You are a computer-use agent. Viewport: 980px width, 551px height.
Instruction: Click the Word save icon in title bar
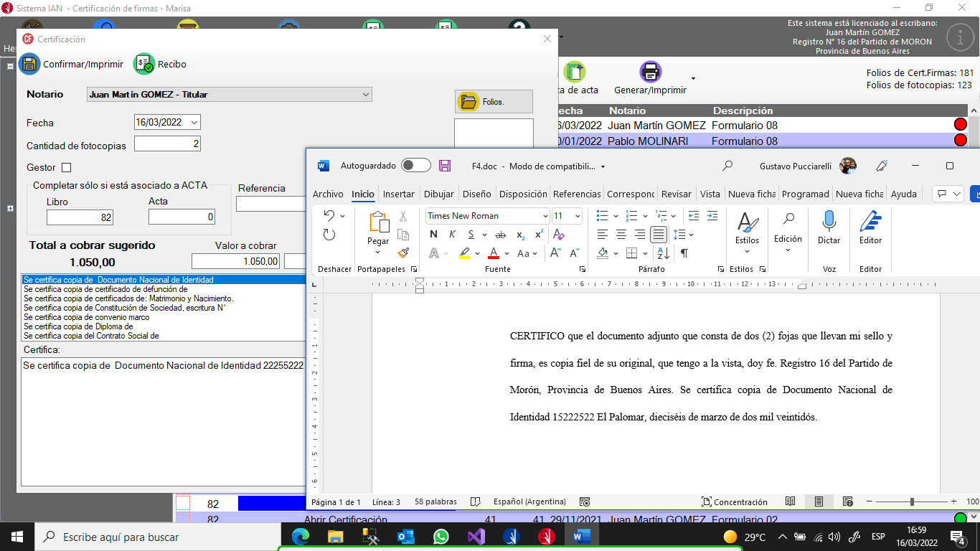coord(445,166)
